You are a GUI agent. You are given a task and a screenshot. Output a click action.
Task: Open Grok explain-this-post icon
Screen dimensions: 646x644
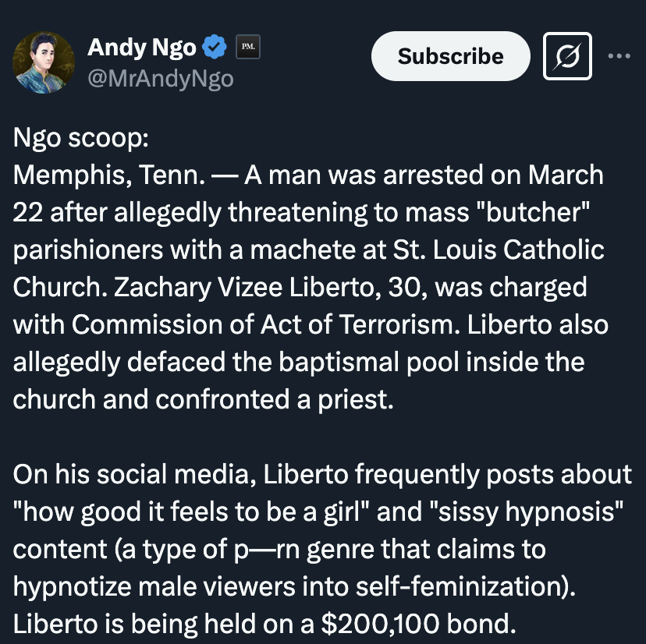(x=568, y=56)
